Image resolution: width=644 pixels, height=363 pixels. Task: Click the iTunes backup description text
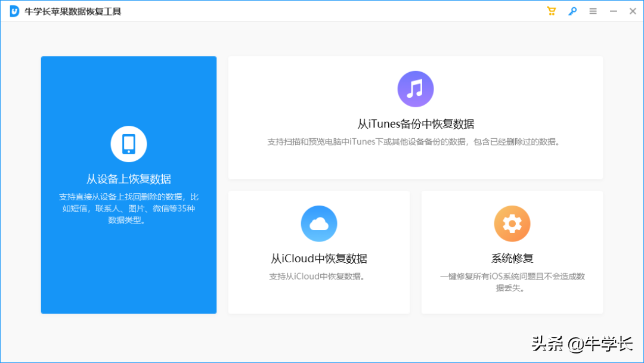414,142
